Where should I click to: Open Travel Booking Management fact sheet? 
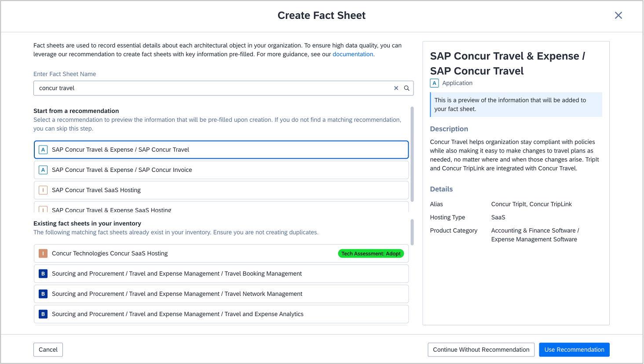(221, 273)
